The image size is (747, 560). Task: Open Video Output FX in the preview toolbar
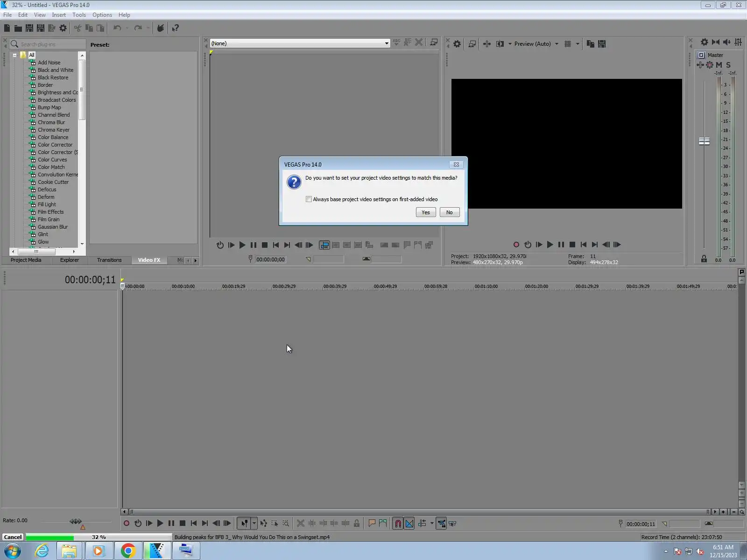(487, 44)
